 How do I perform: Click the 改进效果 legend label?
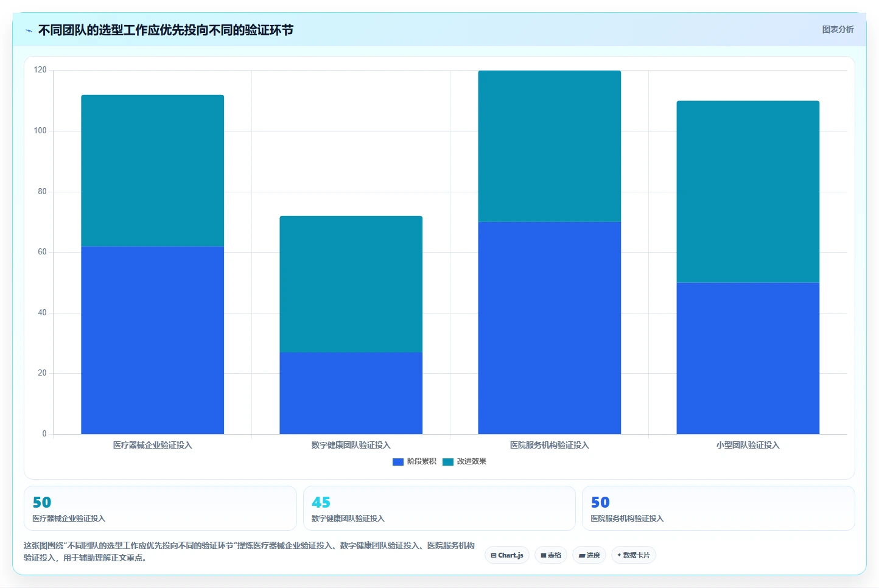tap(472, 461)
